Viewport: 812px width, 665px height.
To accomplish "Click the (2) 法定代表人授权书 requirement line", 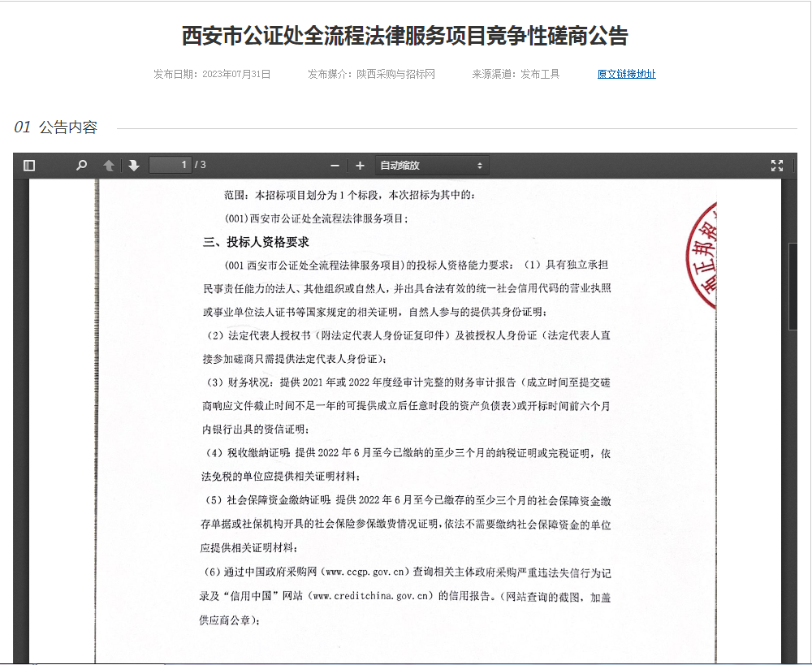I will point(407,335).
